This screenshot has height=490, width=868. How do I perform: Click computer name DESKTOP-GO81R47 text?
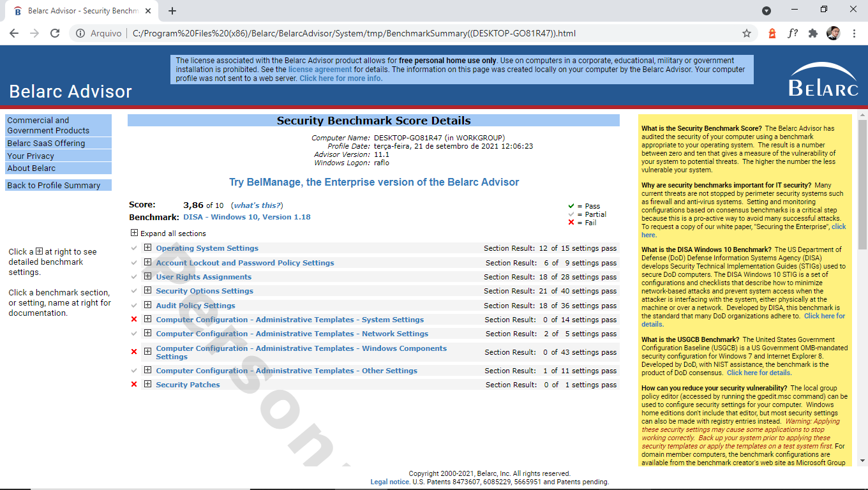(x=408, y=138)
